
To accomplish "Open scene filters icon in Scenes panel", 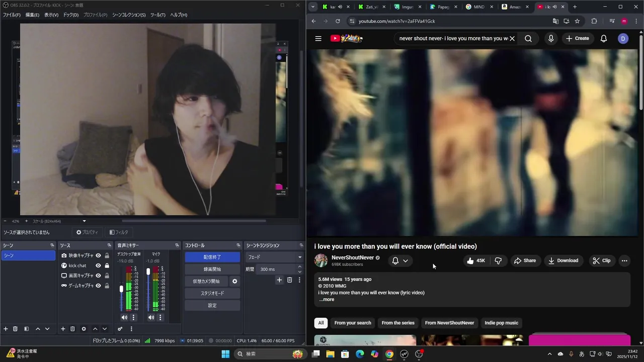I will point(26,329).
